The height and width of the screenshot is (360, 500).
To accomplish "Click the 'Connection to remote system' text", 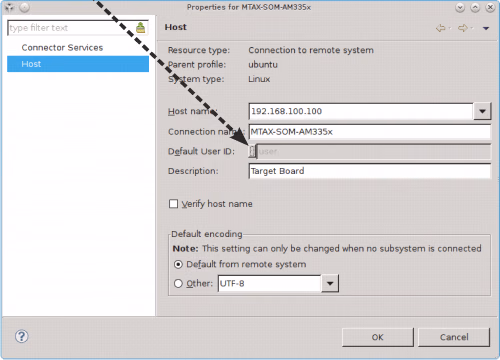I will pyautogui.click(x=311, y=50).
